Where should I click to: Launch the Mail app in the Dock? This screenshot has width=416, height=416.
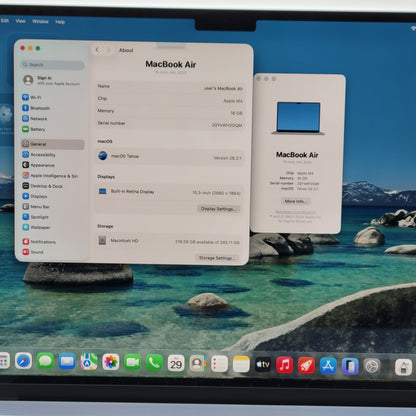pos(67,362)
